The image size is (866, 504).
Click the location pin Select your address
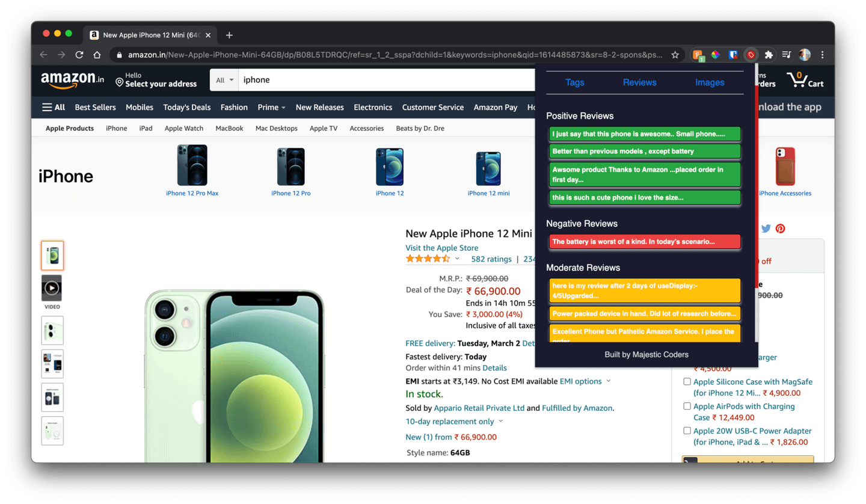click(x=156, y=79)
